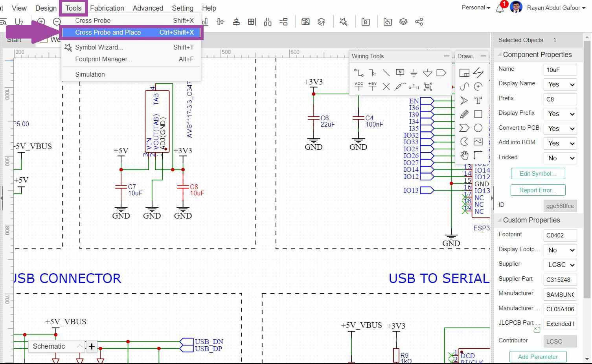Collapse the Custom Properties section
This screenshot has height=364, width=592.
click(500, 220)
